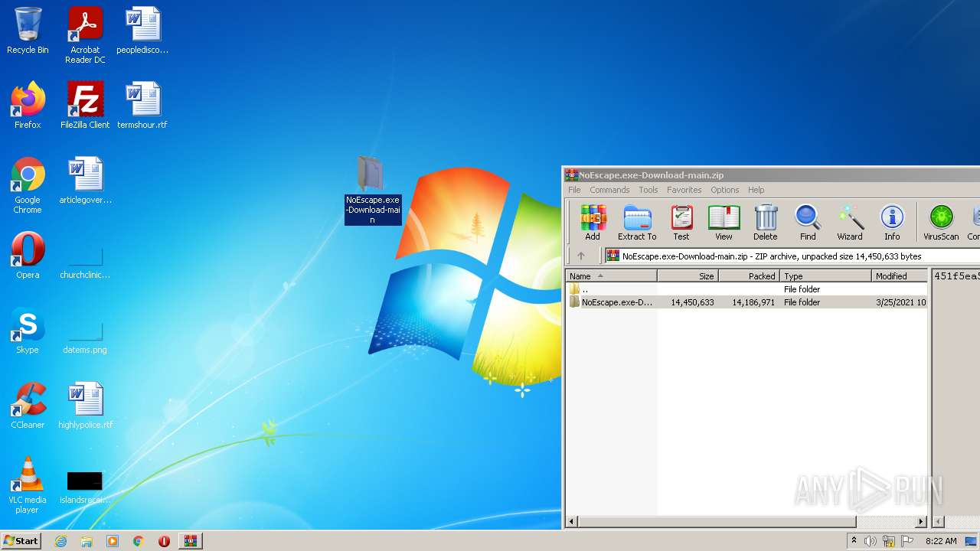The height and width of the screenshot is (551, 980).
Task: Select the Recycle Bin desktop icon
Action: [28, 31]
